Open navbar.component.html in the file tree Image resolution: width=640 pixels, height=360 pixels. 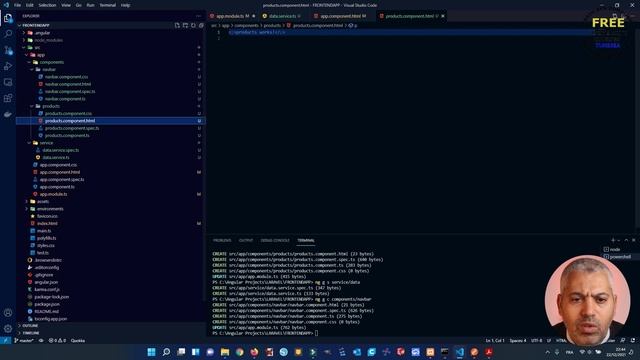click(68, 84)
